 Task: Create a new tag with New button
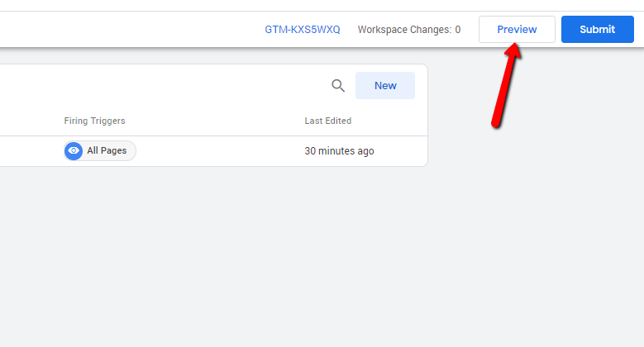click(384, 85)
